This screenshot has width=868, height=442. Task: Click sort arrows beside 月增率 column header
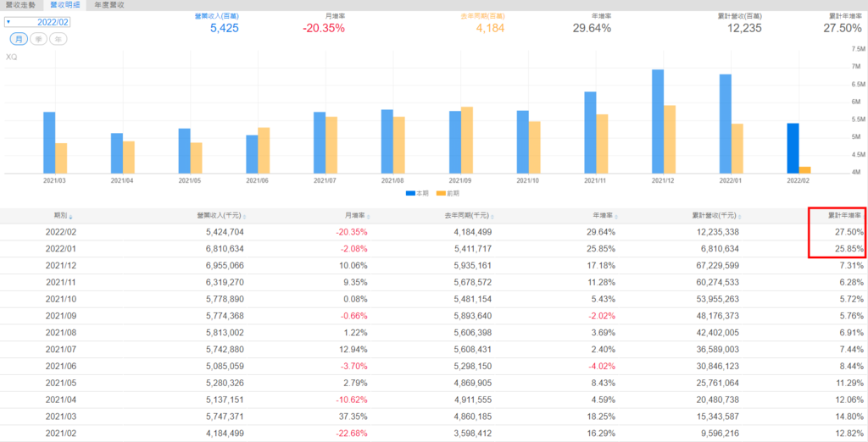(x=369, y=216)
